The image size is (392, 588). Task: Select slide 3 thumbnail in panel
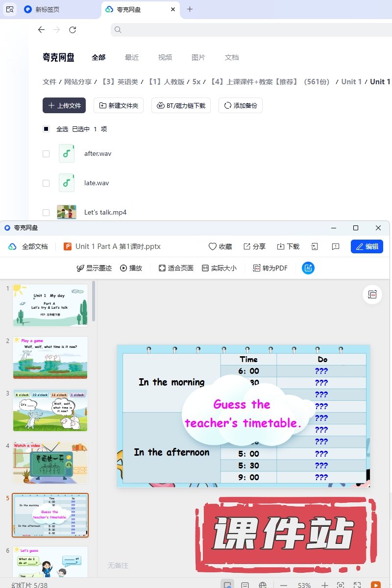50,410
